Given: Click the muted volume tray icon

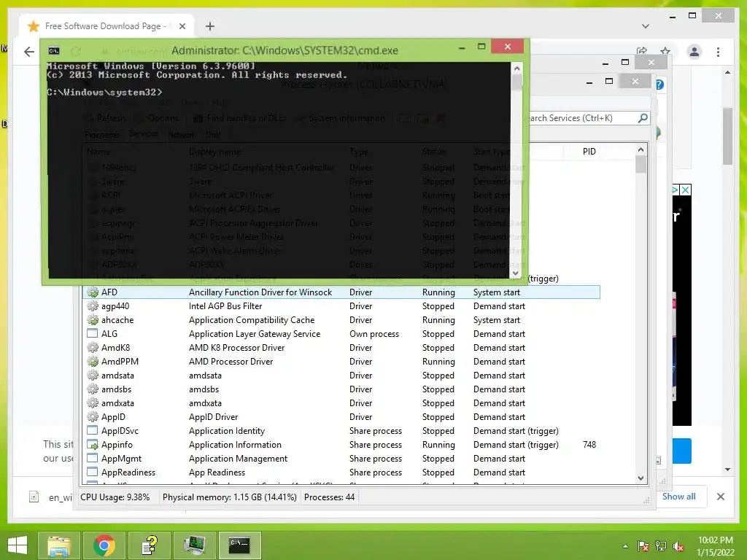Looking at the screenshot, I should point(678,546).
